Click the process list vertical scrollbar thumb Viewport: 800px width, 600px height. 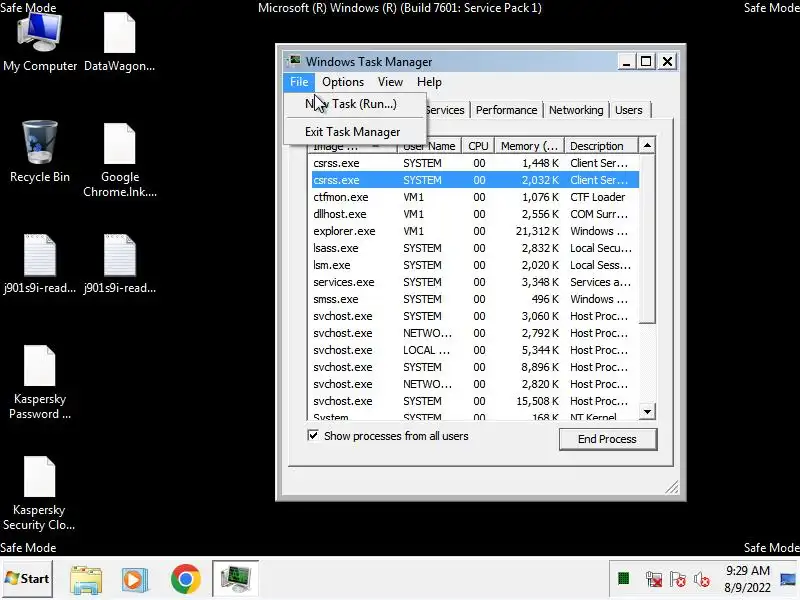click(x=647, y=238)
